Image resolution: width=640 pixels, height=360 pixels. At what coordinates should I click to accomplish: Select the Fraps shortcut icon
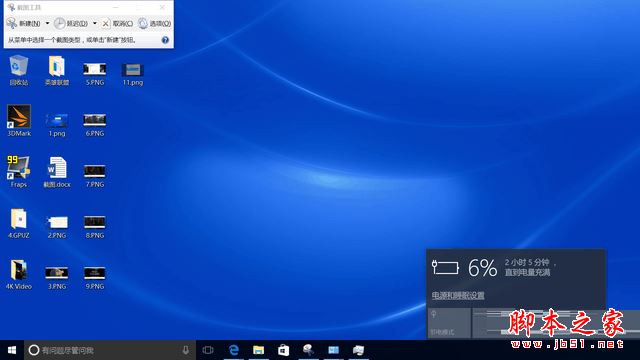[19, 171]
